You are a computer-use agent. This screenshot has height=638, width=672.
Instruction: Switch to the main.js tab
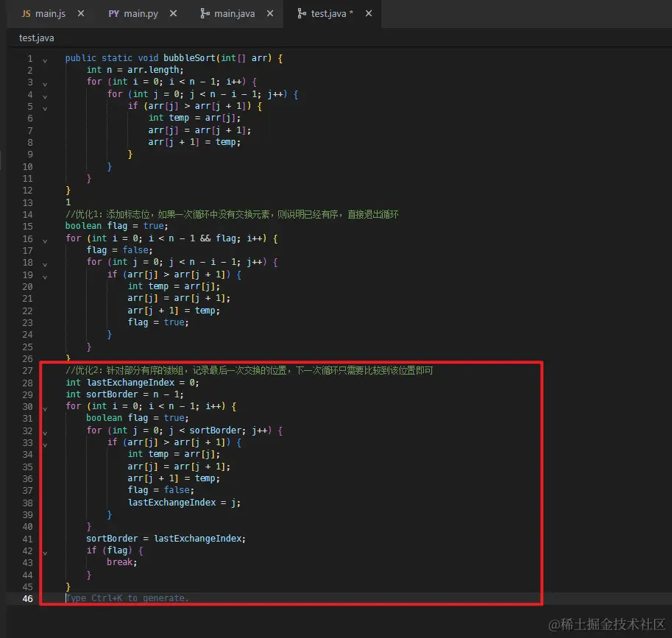coord(52,14)
